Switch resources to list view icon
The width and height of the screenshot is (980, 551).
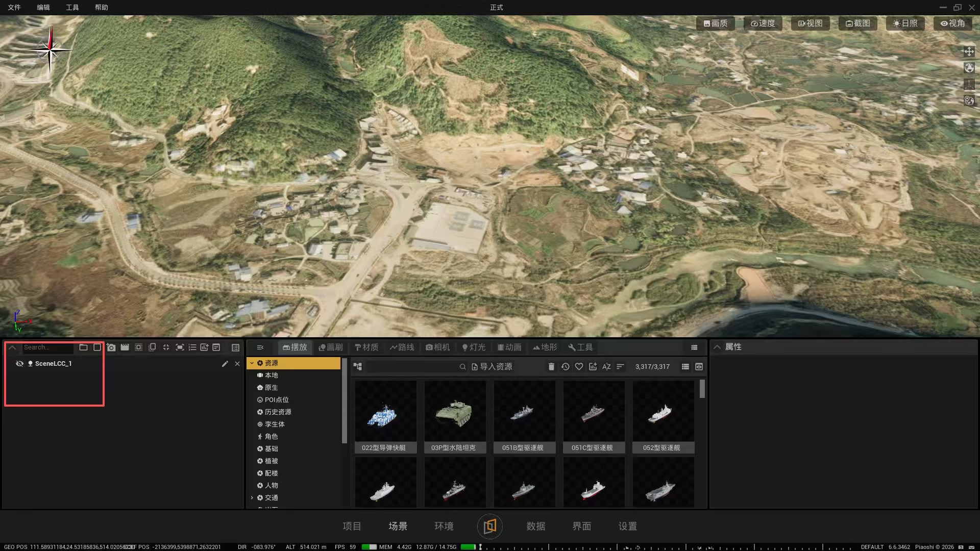(685, 367)
